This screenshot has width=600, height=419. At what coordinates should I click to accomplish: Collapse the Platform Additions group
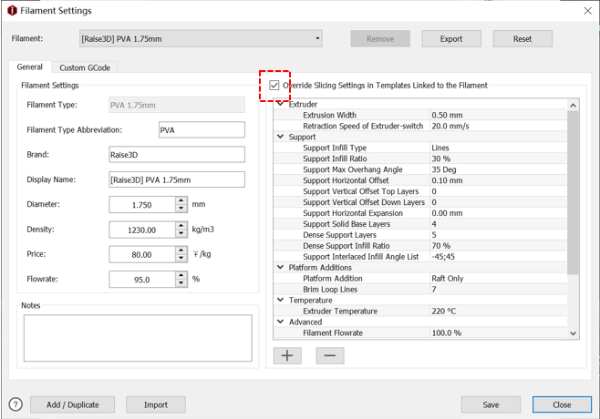(x=280, y=267)
